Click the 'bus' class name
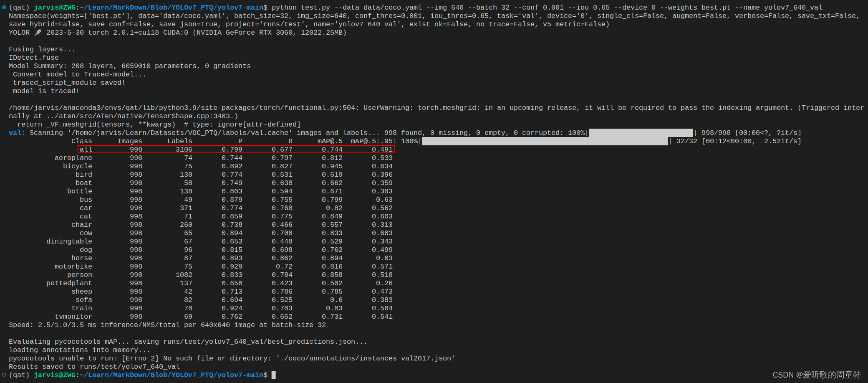 (x=86, y=200)
